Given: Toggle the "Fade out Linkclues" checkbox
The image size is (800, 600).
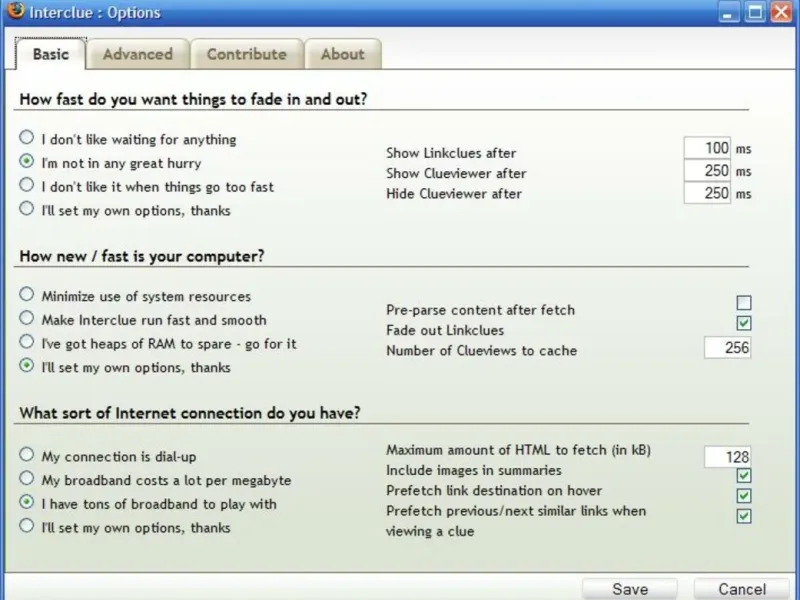Looking at the screenshot, I should pos(744,323).
